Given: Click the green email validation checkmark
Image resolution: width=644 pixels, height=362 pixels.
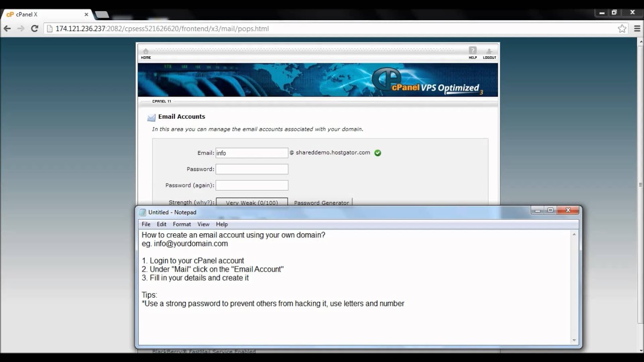Looking at the screenshot, I should click(378, 153).
